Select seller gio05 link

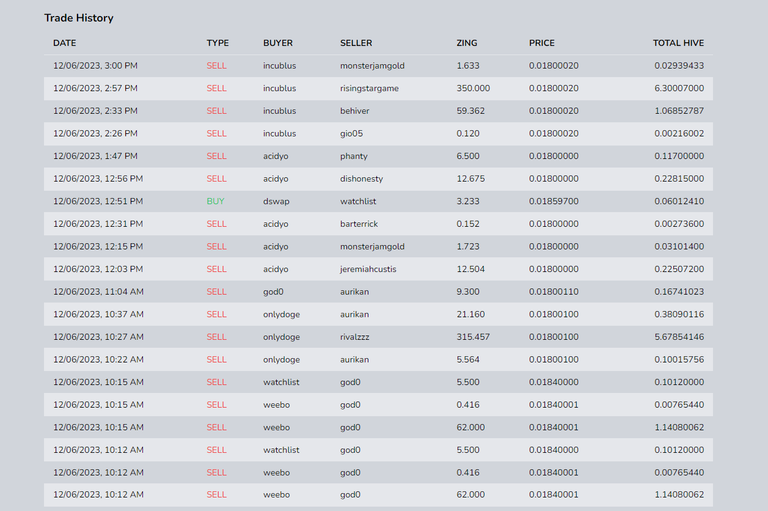[351, 133]
